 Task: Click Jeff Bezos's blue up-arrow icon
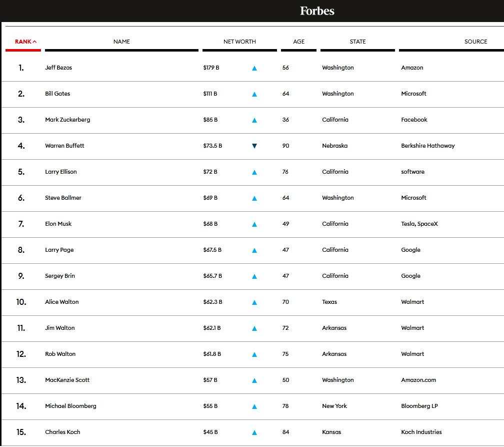(254, 68)
